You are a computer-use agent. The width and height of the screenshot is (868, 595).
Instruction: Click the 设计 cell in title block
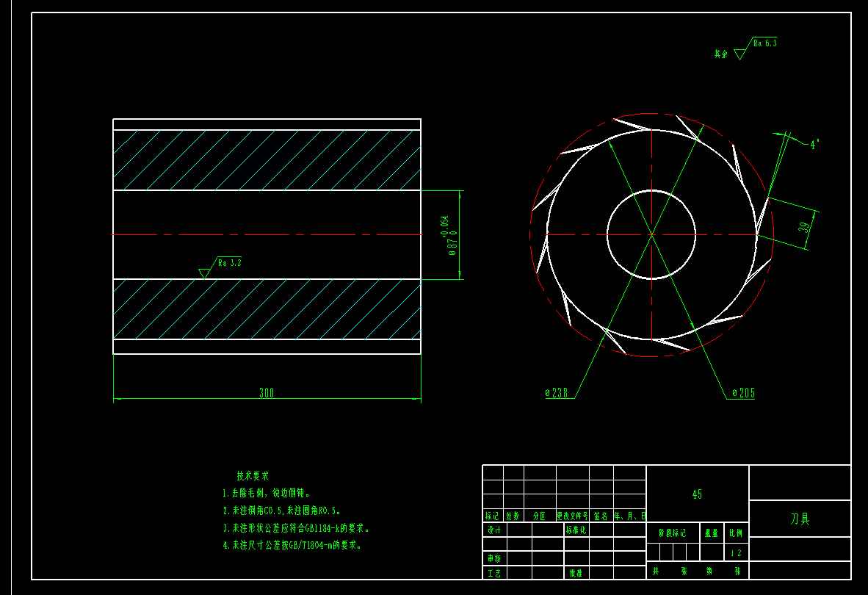pos(494,530)
